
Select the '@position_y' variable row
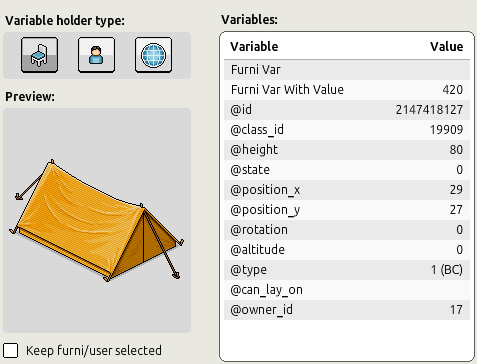click(347, 210)
